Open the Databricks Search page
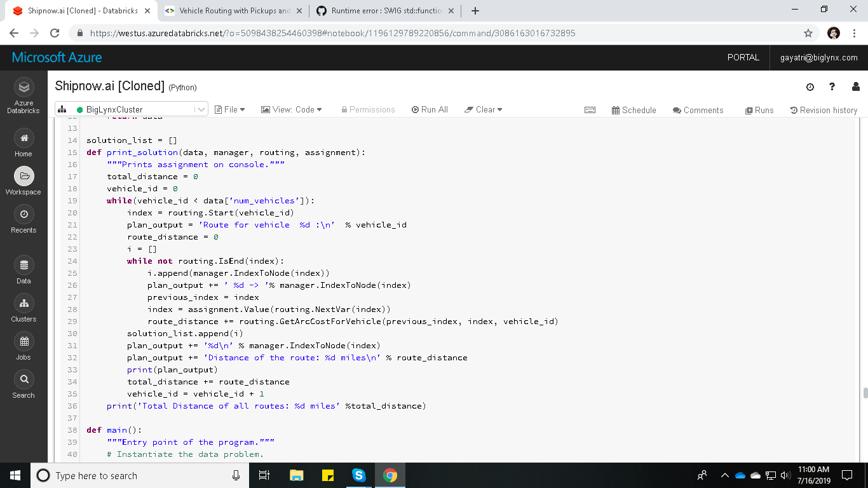Image resolution: width=868 pixels, height=488 pixels. click(24, 386)
